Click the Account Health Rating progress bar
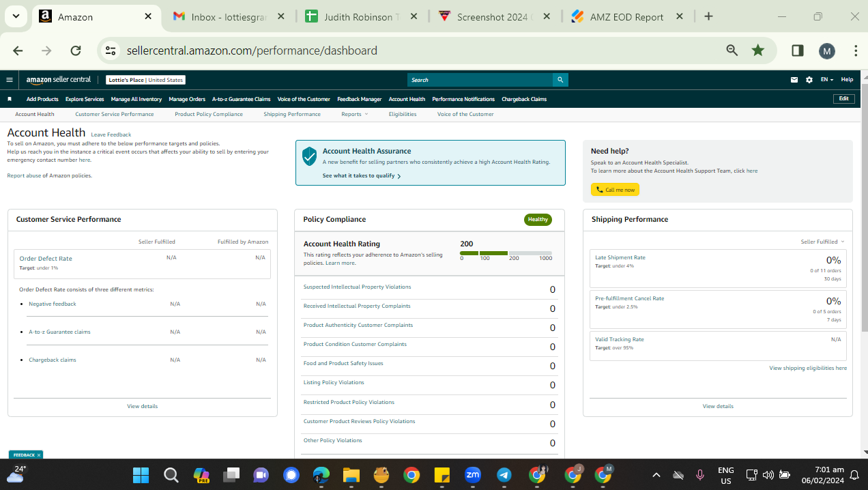Image resolution: width=868 pixels, height=490 pixels. point(506,253)
